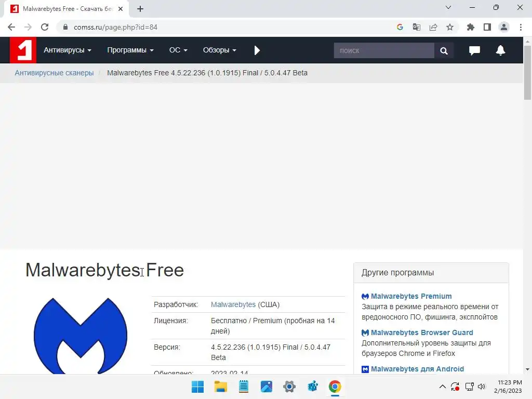Open a new browser tab
Viewport: 532px width, 399px height.
[x=140, y=9]
